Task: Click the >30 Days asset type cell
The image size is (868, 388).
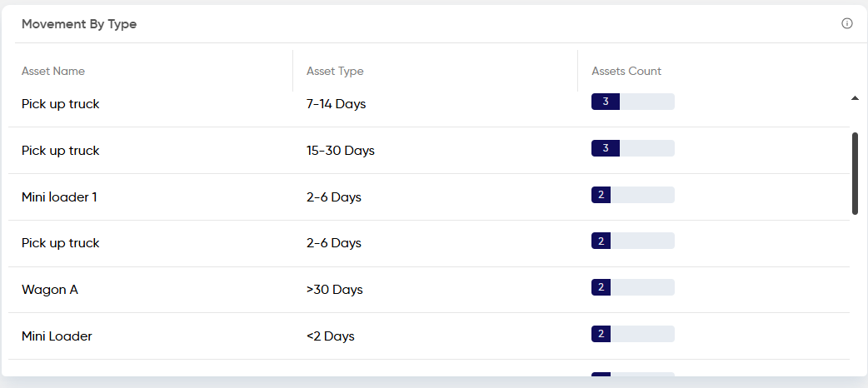Action: click(334, 290)
